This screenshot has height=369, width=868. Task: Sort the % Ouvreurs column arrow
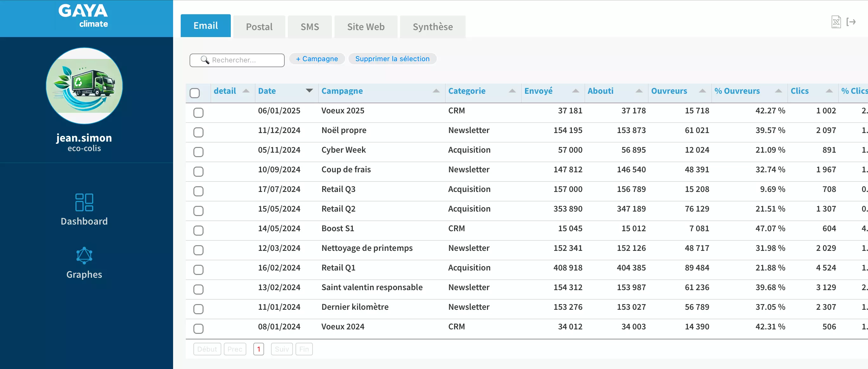click(x=778, y=91)
